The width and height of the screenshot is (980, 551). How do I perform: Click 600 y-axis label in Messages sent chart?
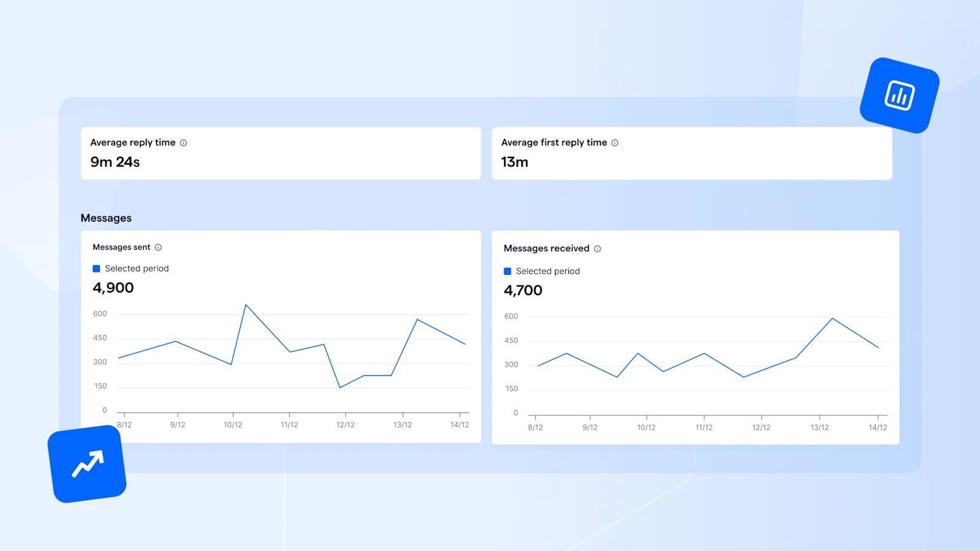coord(100,314)
